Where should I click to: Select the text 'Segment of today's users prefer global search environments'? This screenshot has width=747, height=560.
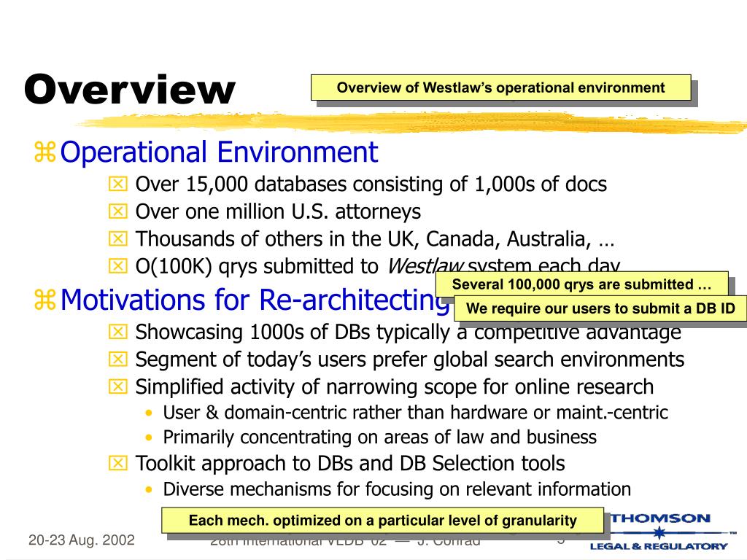coord(410,359)
